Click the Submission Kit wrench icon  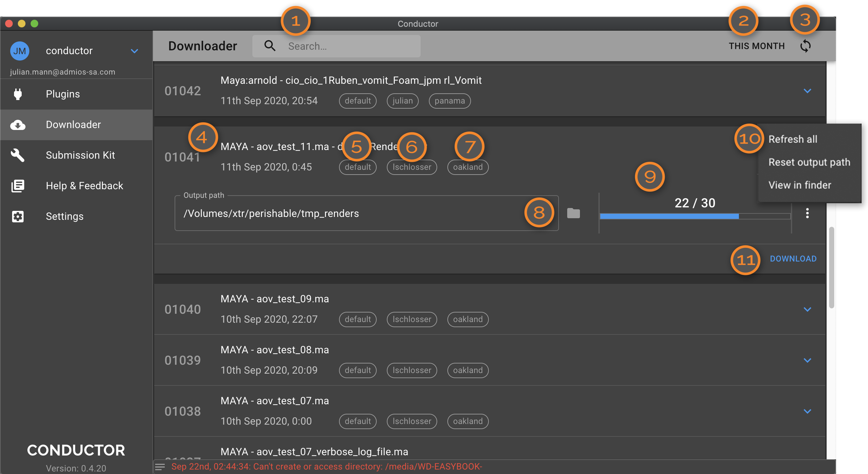[18, 155]
